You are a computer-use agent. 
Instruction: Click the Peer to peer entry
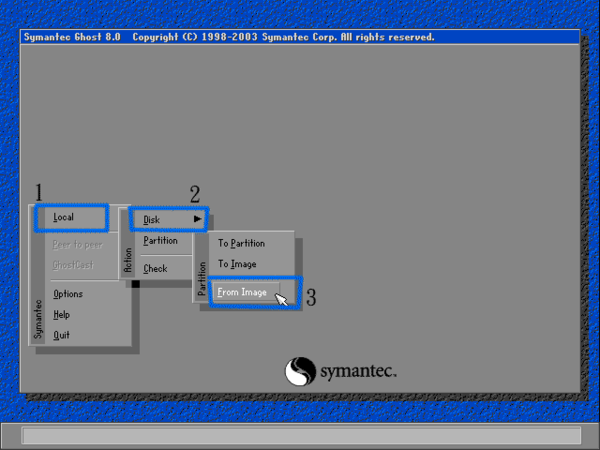click(78, 245)
